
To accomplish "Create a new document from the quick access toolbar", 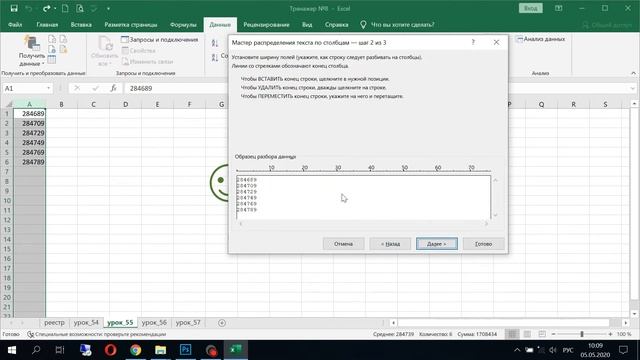I will [x=65, y=8].
